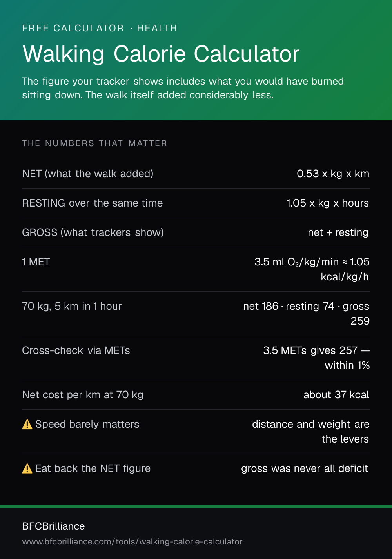This screenshot has height=559, width=392.
Task: Click the net + resting value
Action: [338, 232]
